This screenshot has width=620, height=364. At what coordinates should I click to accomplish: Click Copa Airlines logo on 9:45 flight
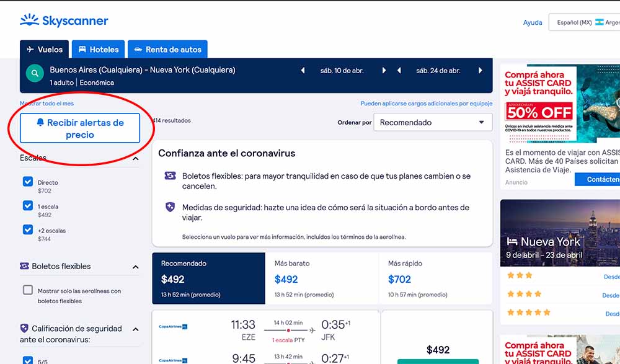pyautogui.click(x=173, y=360)
